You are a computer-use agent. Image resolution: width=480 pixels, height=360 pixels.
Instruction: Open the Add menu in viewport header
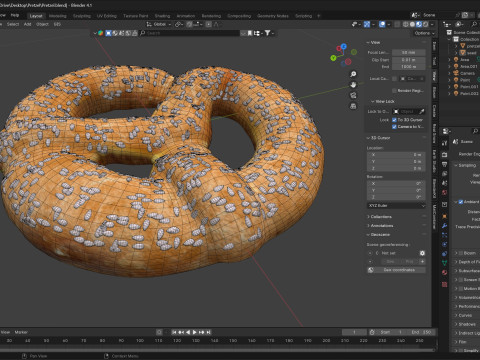coord(27,24)
